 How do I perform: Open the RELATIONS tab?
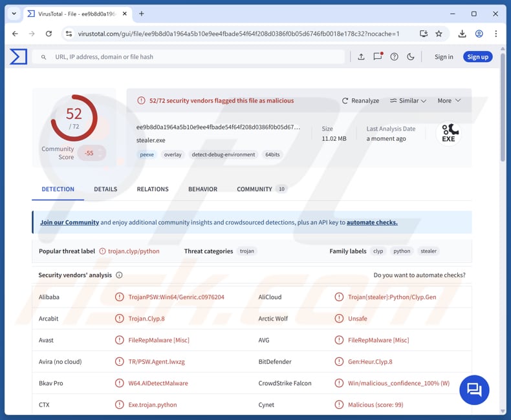coord(153,189)
